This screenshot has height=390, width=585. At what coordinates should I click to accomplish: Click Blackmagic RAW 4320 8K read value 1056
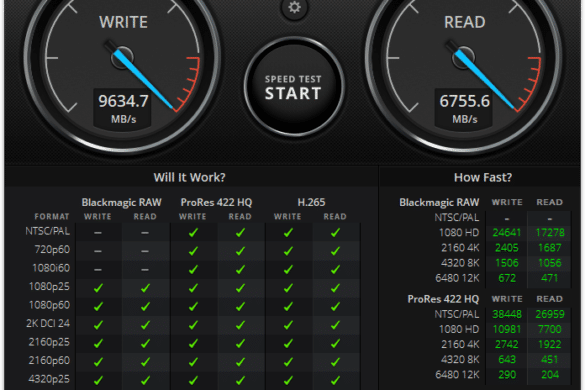(550, 263)
